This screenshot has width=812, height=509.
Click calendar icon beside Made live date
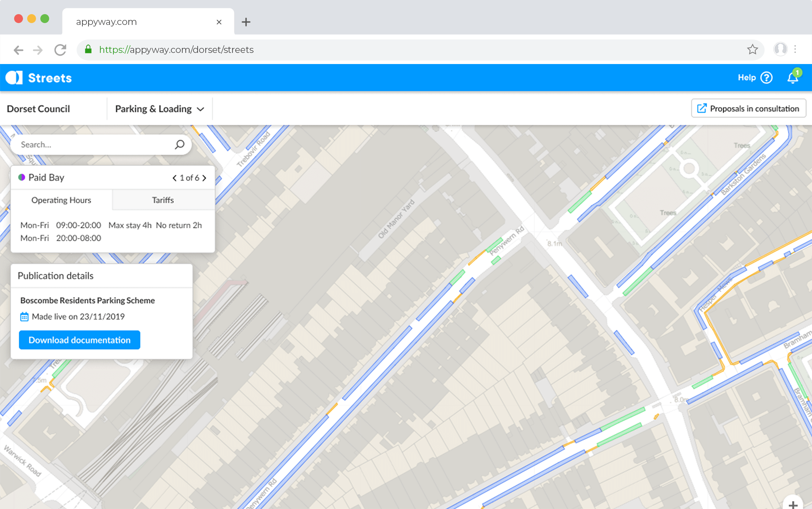24,317
